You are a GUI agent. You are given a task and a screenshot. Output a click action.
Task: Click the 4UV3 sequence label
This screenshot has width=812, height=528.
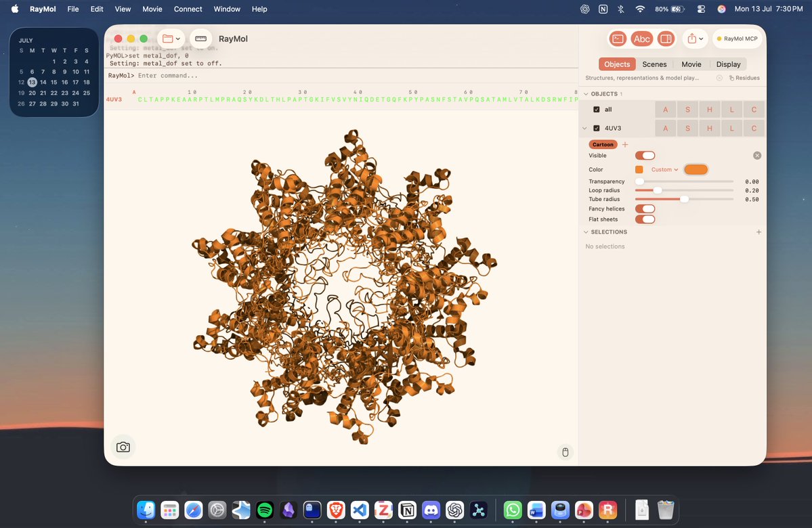(x=114, y=100)
